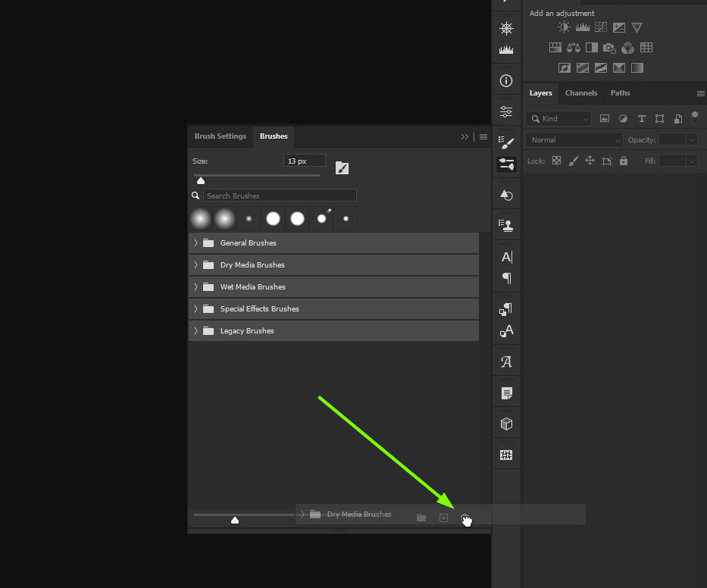Viewport: 707px width, 588px height.
Task: Click the brush size slider handle
Action: (201, 180)
